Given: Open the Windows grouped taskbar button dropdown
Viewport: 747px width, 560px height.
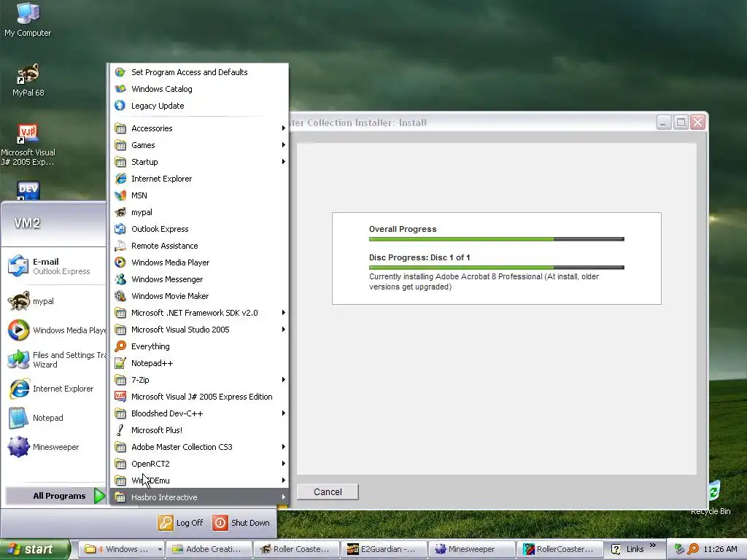Looking at the screenshot, I should pyautogui.click(x=160, y=549).
